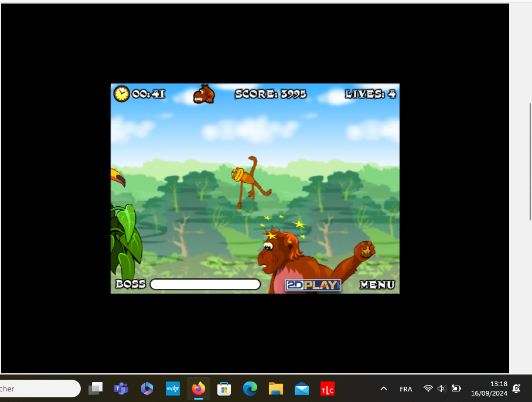The width and height of the screenshot is (532, 402).
Task: Open Microsoft Store from the taskbar
Action: click(224, 389)
